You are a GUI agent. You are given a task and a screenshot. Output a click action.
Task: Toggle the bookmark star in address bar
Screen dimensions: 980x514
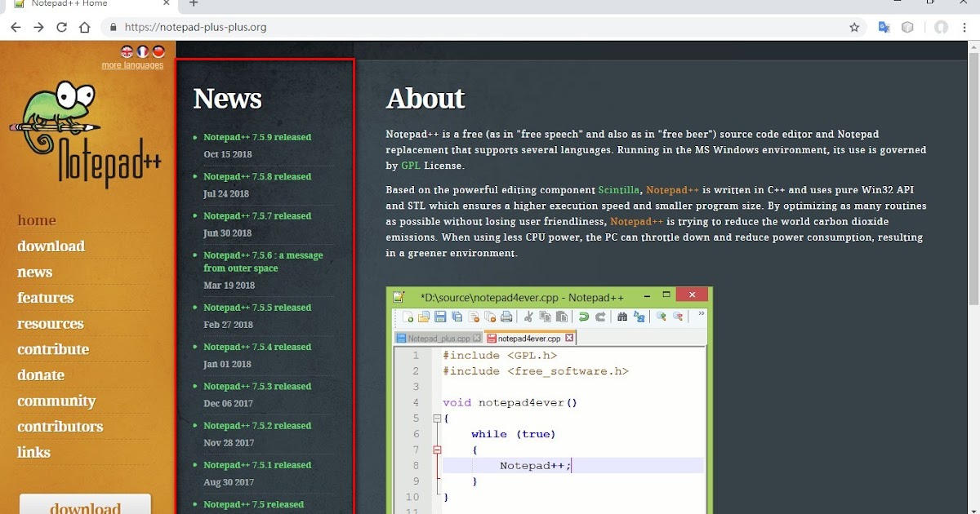[x=854, y=27]
